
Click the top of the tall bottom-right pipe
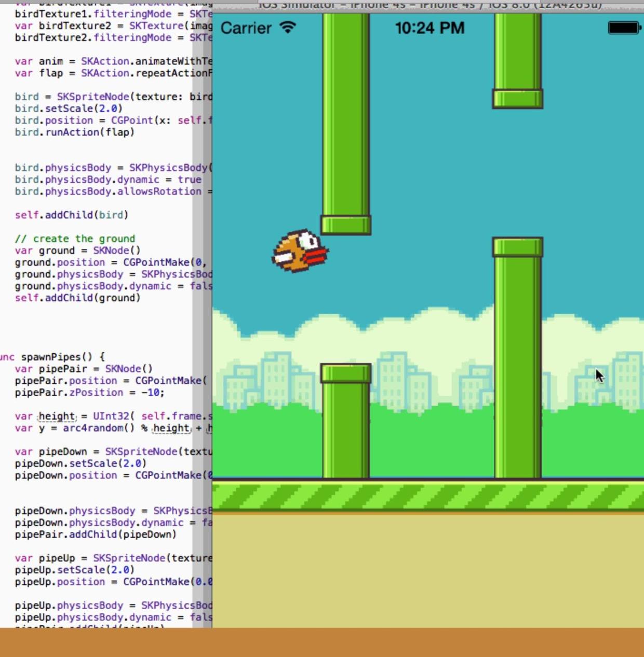(x=518, y=247)
